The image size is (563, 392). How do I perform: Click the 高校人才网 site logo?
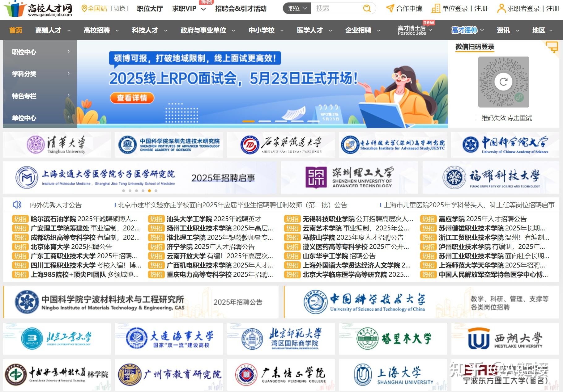38,9
